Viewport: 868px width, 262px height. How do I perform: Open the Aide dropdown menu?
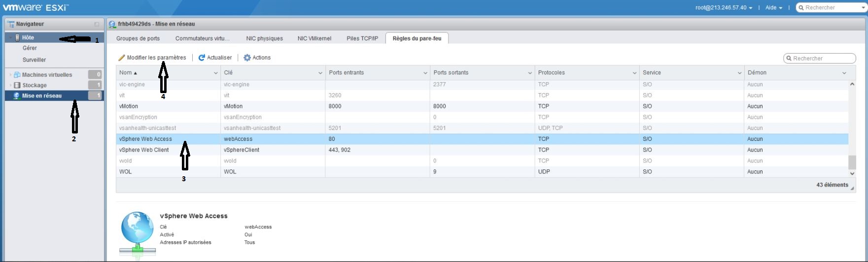(773, 8)
